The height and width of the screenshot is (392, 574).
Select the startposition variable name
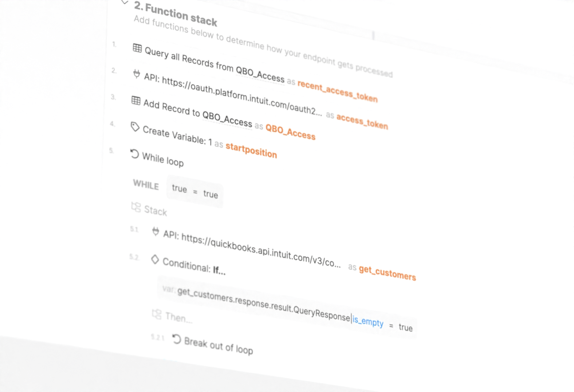pyautogui.click(x=251, y=150)
